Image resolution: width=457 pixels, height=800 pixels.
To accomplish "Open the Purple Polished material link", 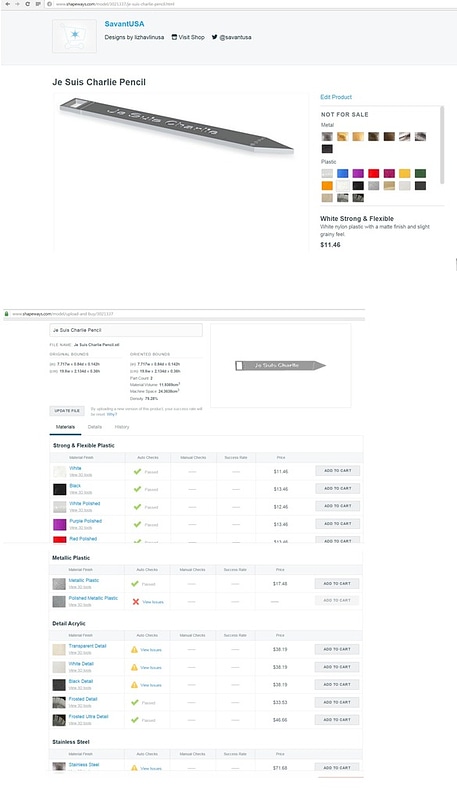I will (85, 521).
